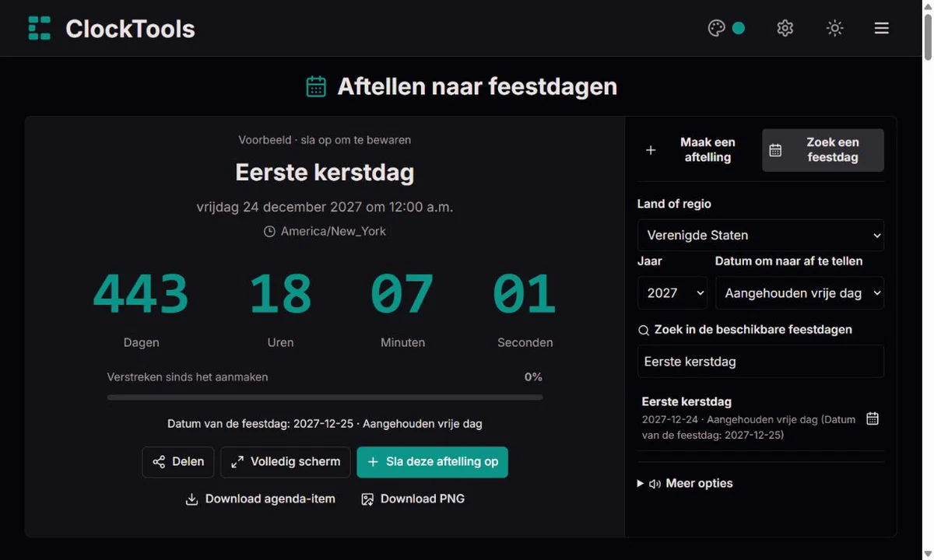Click Download PNG link
This screenshot has height=560, width=934.
pos(413,499)
